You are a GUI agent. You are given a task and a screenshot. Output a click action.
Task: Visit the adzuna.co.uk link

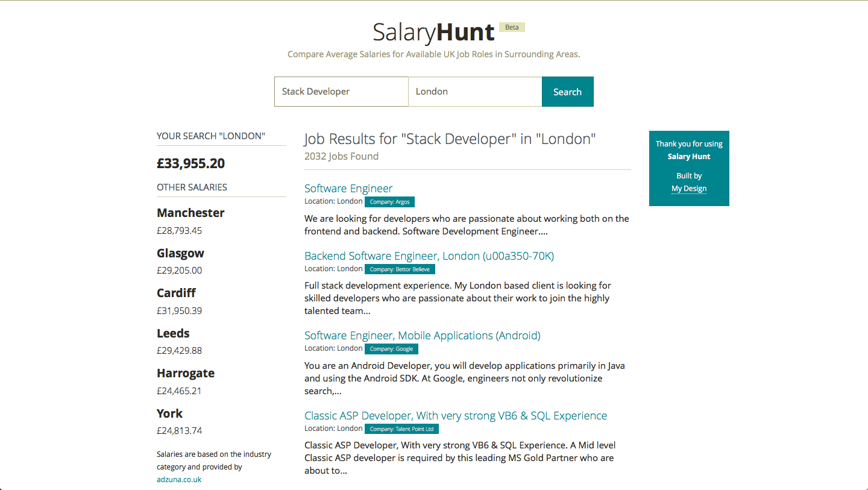(178, 479)
